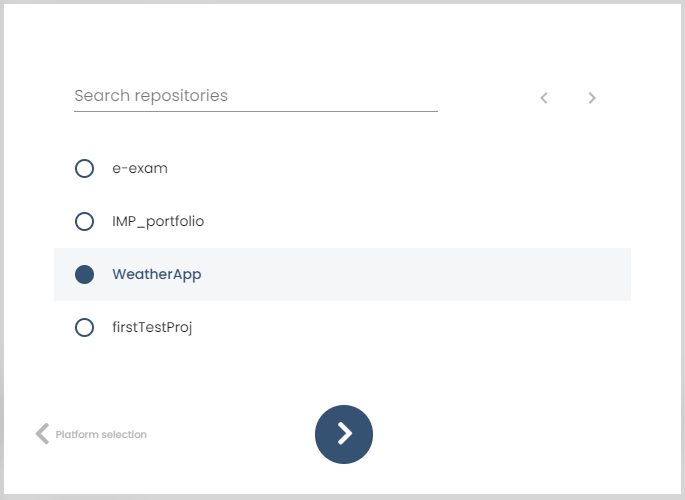Click the firstTestProj repository name
Viewport: 685px width, 500px height.
pyautogui.click(x=152, y=327)
